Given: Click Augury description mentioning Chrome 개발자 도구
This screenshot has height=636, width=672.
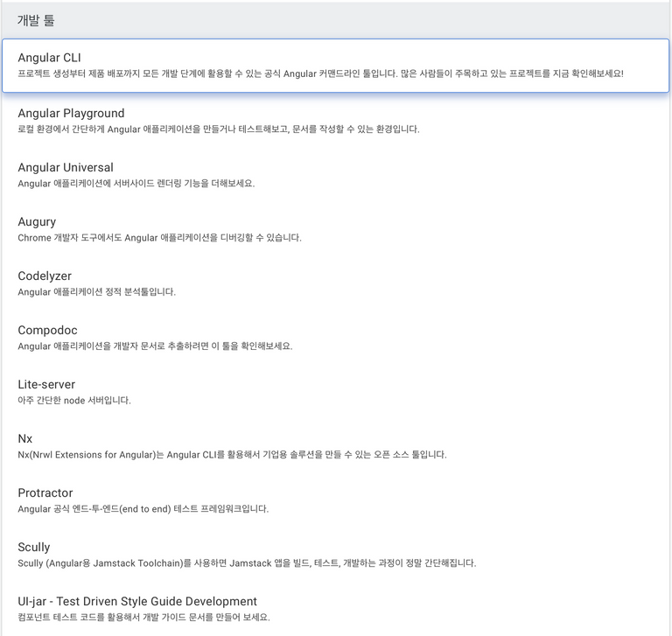Looking at the screenshot, I should 159,237.
